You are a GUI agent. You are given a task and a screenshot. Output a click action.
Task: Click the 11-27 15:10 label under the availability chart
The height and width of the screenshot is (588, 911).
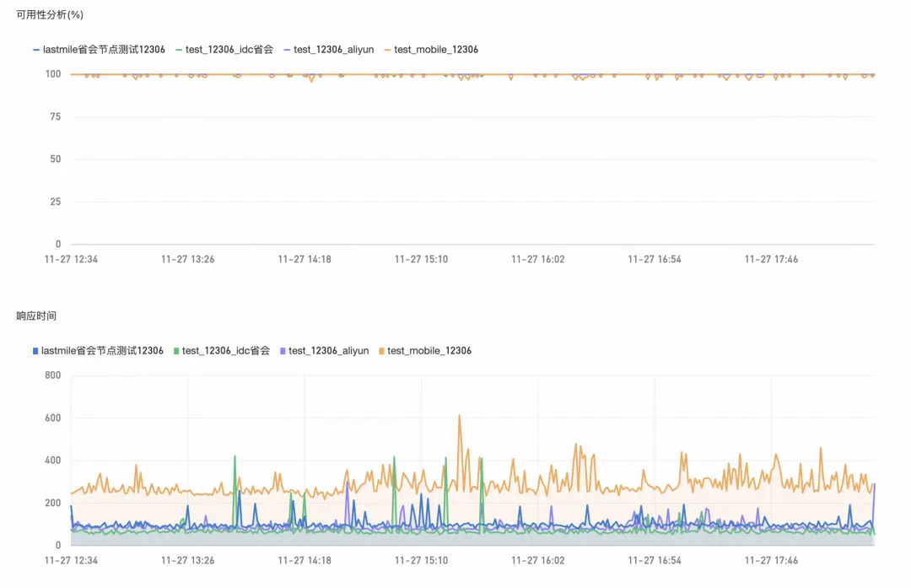point(421,260)
